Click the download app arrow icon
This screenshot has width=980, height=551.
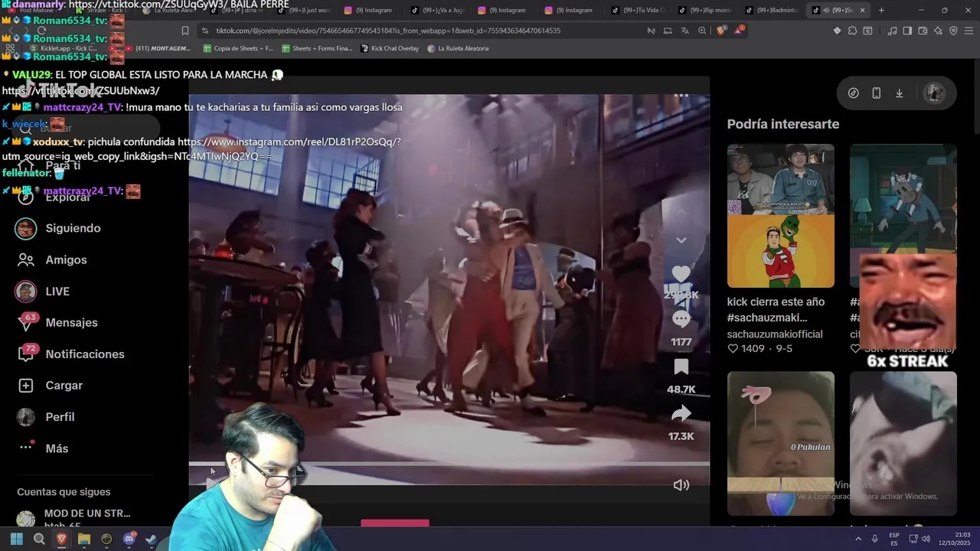coord(900,93)
